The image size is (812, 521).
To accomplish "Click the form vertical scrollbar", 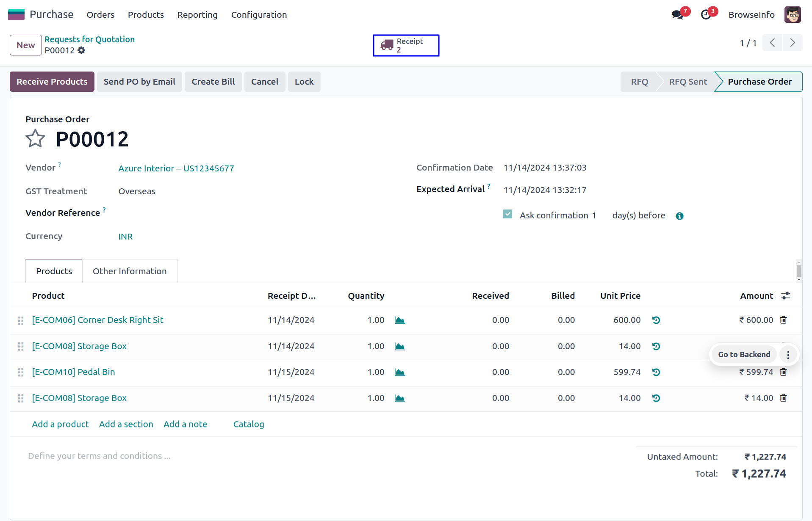I will [799, 271].
